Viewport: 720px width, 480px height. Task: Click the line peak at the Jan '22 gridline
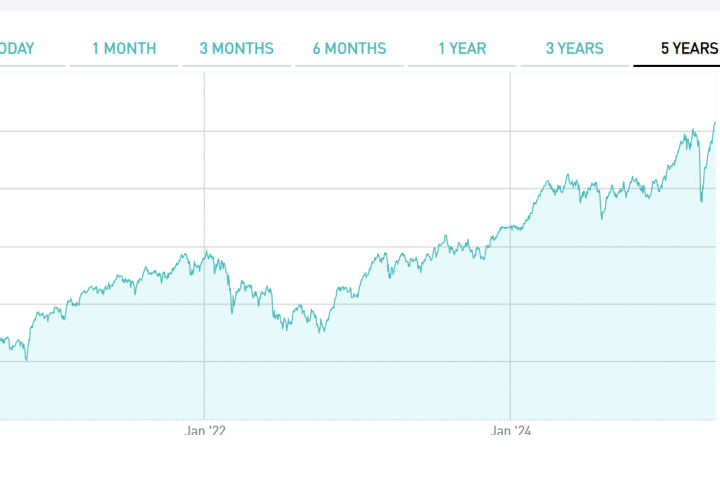coord(205,251)
